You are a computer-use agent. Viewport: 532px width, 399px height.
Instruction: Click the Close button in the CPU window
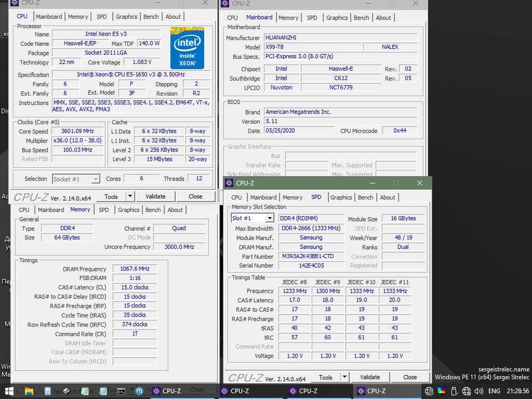196,197
